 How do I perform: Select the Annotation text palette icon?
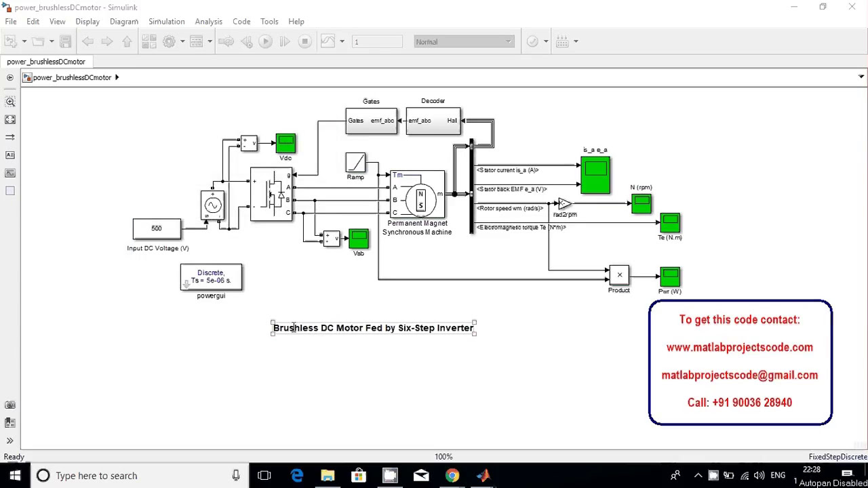click(10, 155)
